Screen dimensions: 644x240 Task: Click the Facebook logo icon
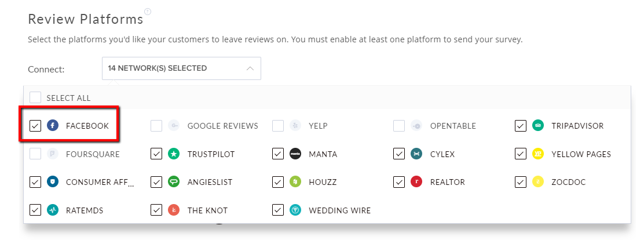click(53, 126)
